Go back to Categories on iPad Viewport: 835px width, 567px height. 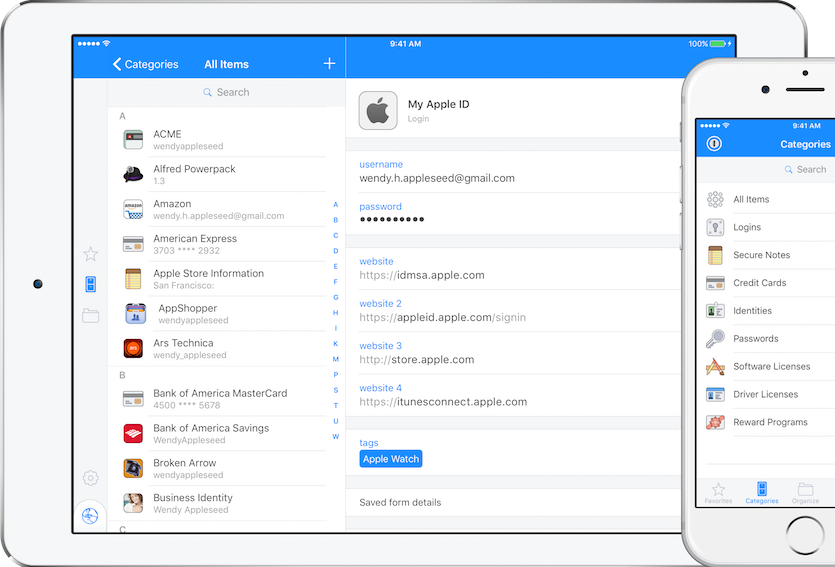pos(146,64)
